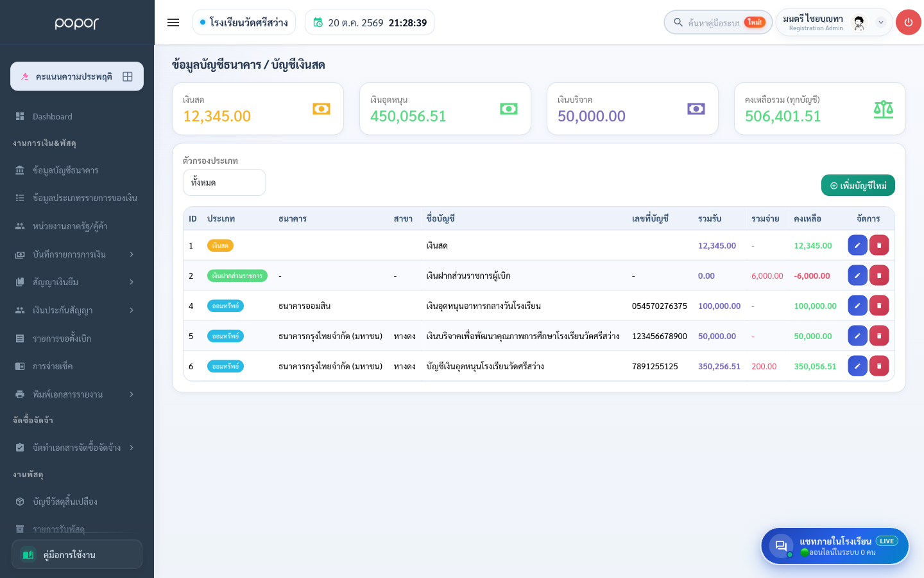924x578 pixels.
Task: Click the calendar icon next to the date
Action: 318,22
